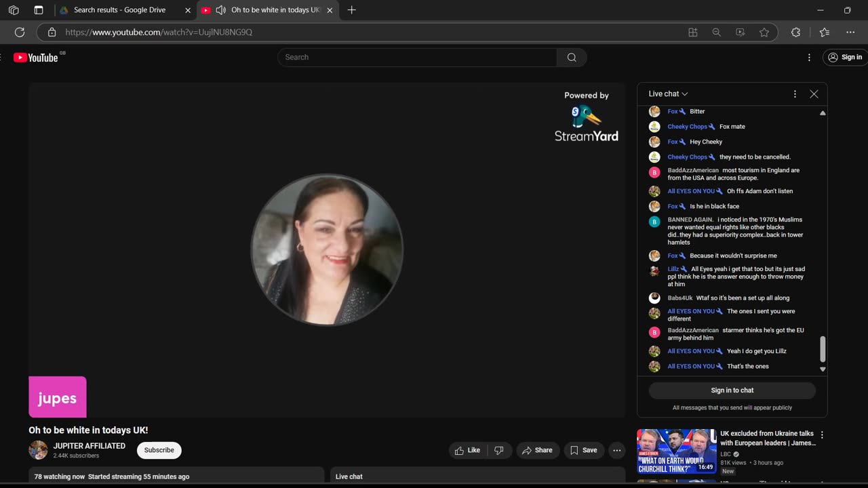Open options for UK excluded recommended video

pos(822,435)
